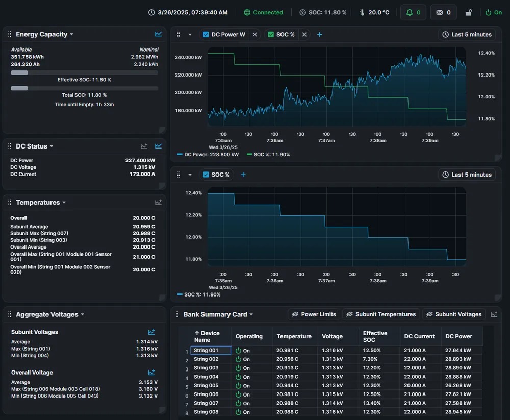Open the envelope messages indicator

(443, 12)
